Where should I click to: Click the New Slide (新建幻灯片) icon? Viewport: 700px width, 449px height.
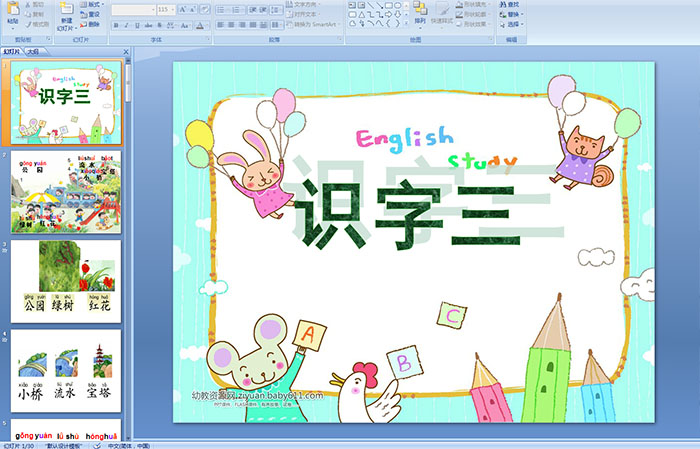[67, 8]
